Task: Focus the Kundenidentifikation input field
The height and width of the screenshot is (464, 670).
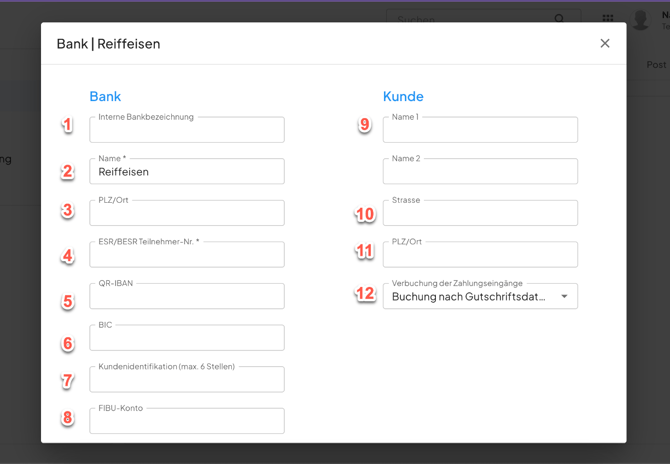Action: point(187,380)
